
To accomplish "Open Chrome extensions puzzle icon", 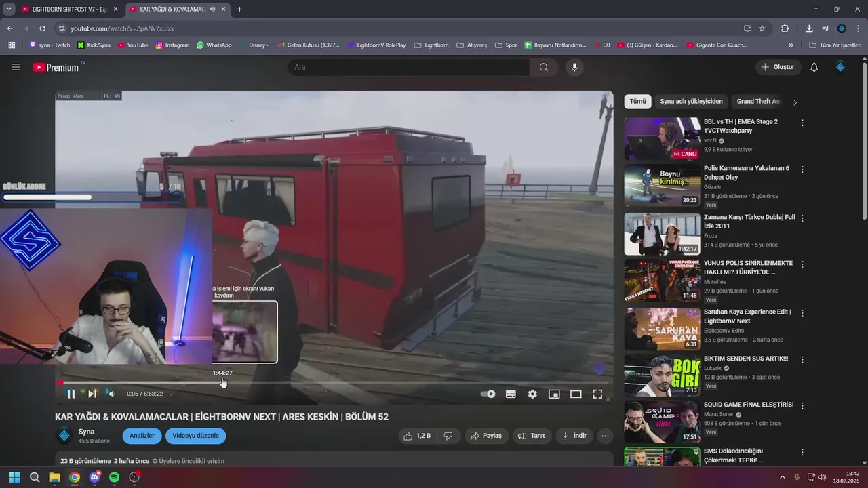I will tap(785, 28).
